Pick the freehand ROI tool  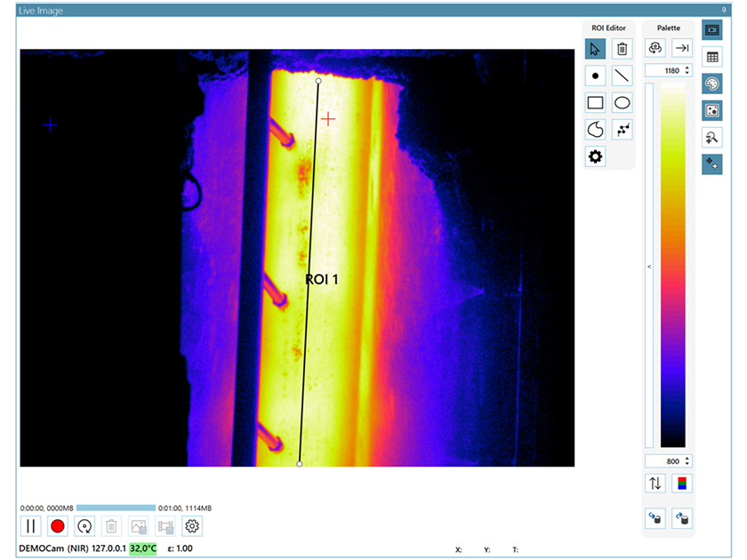click(x=595, y=130)
